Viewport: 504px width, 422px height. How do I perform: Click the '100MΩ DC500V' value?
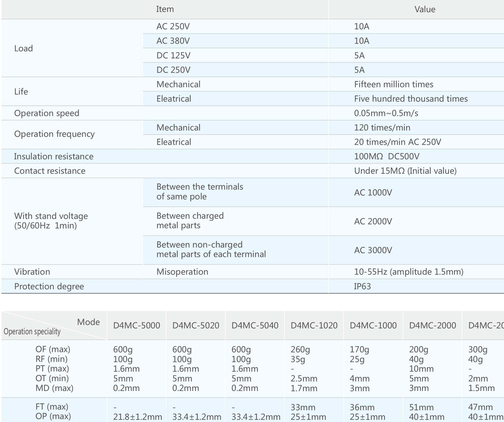[x=387, y=156]
